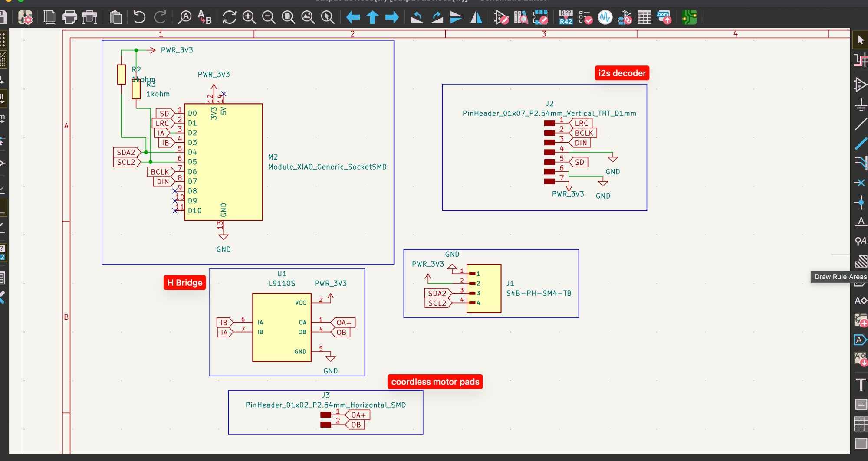The height and width of the screenshot is (461, 868).
Task: Open Find and Replace
Action: (204, 17)
